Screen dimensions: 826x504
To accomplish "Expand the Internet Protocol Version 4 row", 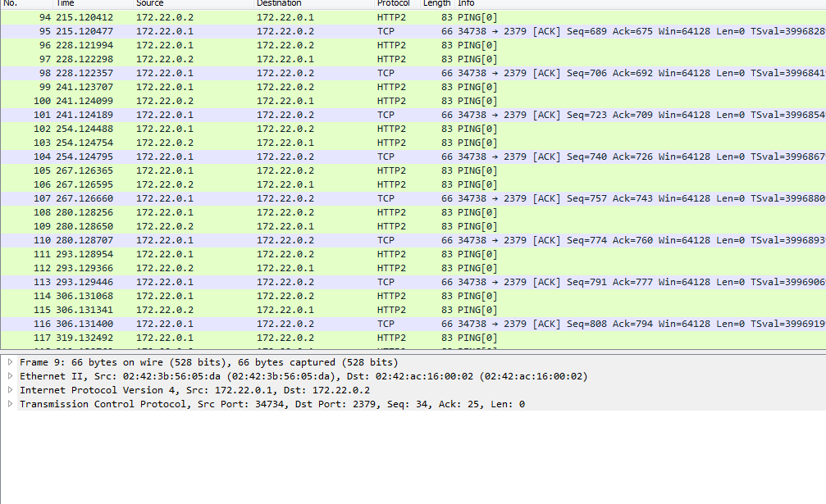I will 10,390.
